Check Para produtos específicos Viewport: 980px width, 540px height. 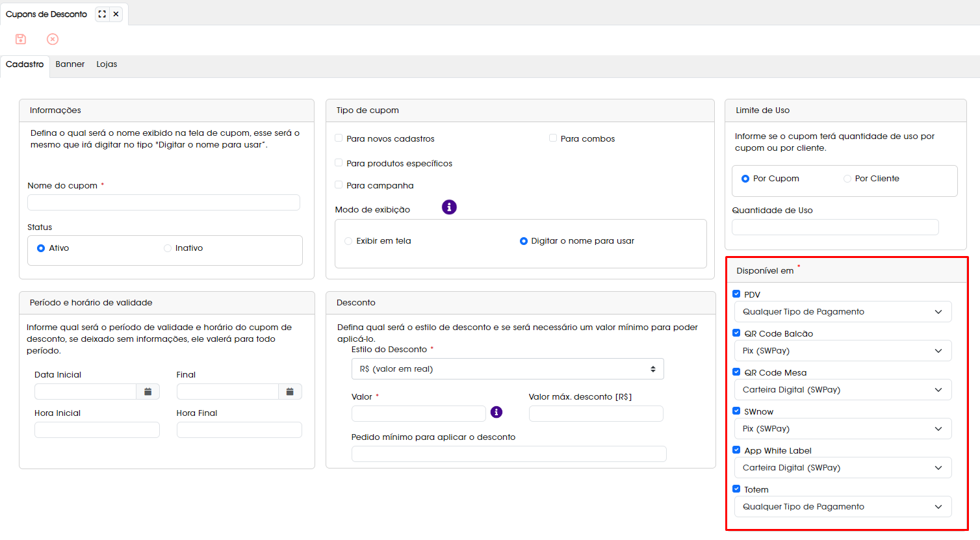339,162
